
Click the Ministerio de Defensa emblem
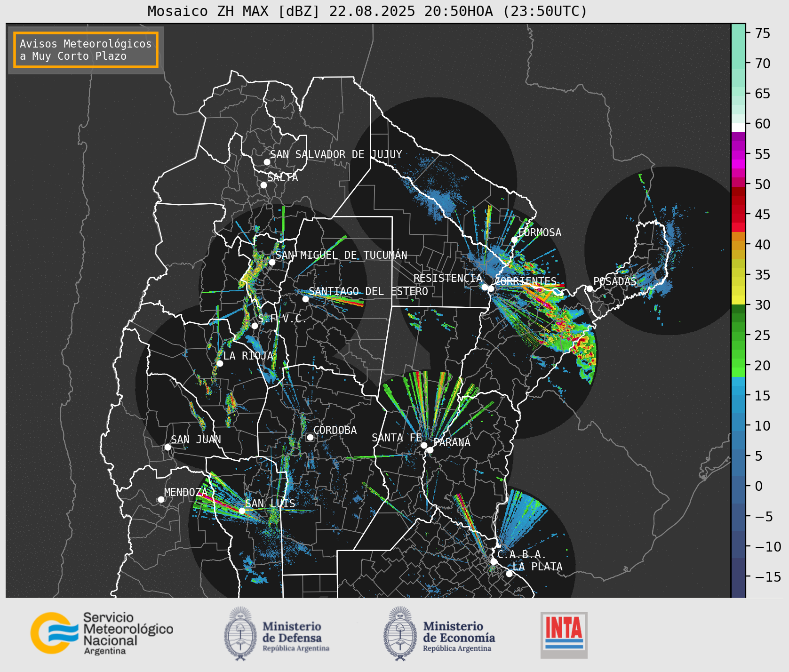coord(240,633)
